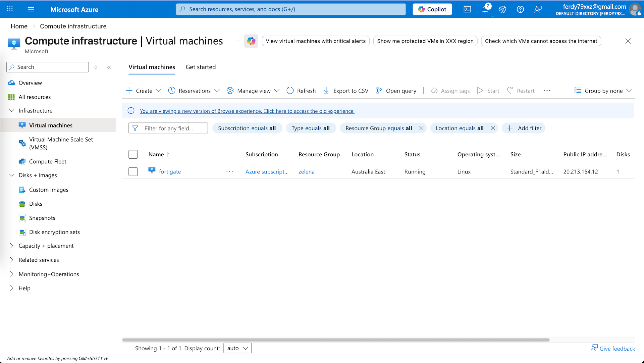The width and height of the screenshot is (644, 363).
Task: Switch to the Get started tab
Action: tap(201, 67)
